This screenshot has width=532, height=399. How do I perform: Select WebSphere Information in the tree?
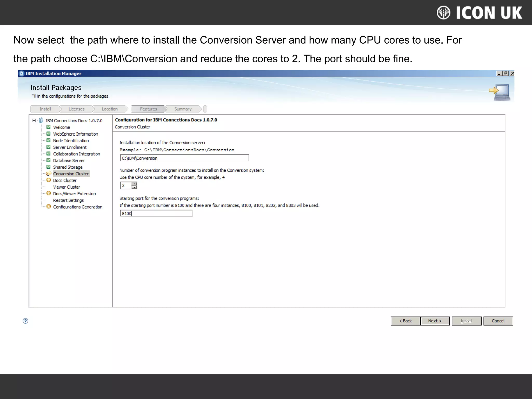(76, 134)
